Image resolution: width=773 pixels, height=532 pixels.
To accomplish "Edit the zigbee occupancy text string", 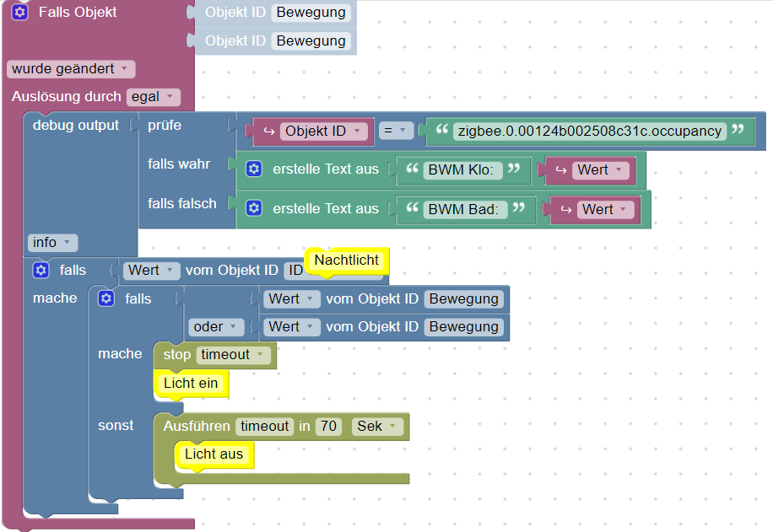I will [590, 131].
